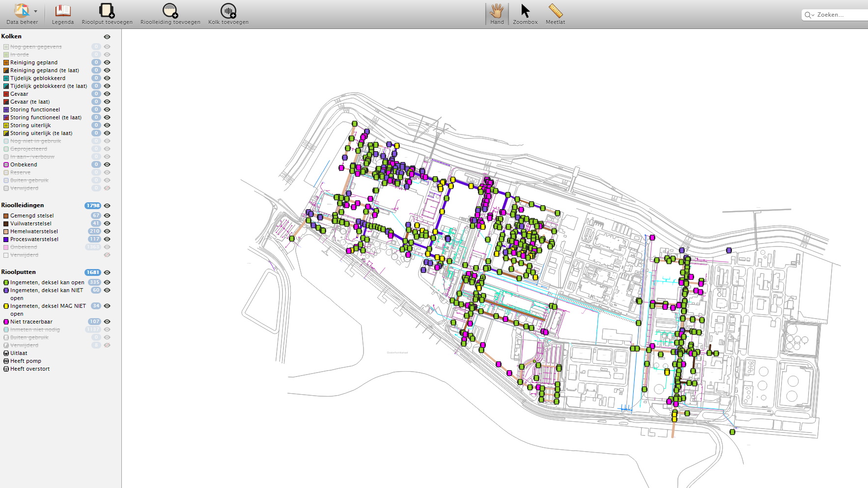The image size is (868, 488).
Task: Select the Rioolleidingen section header
Action: 23,205
